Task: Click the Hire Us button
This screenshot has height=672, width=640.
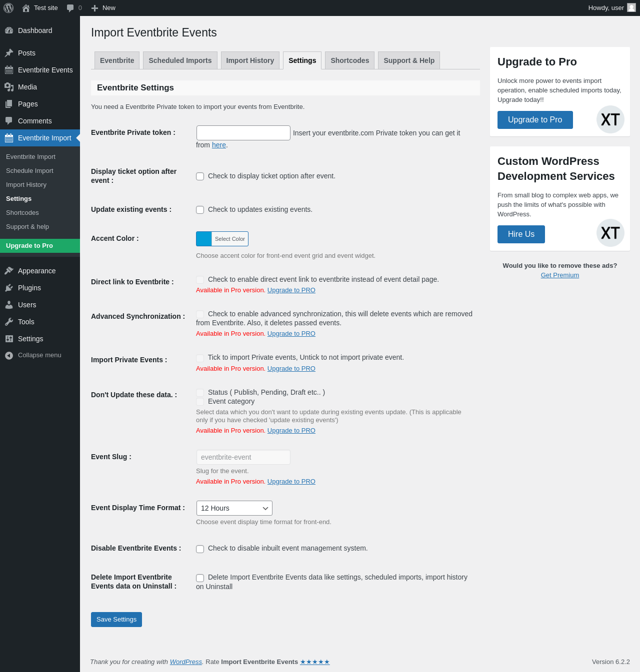Action: pos(521,234)
